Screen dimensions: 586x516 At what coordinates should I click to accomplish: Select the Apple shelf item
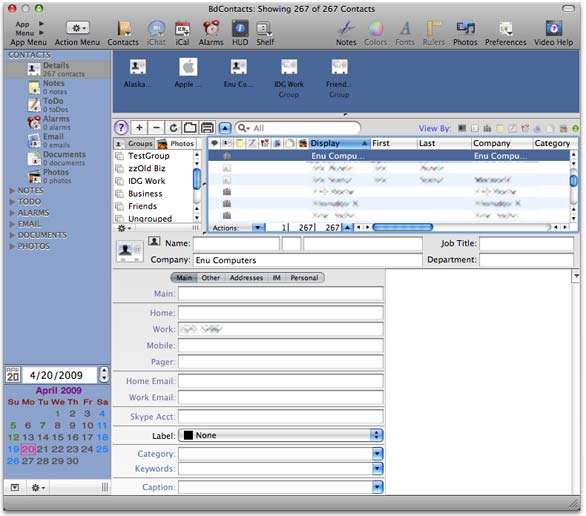(188, 74)
